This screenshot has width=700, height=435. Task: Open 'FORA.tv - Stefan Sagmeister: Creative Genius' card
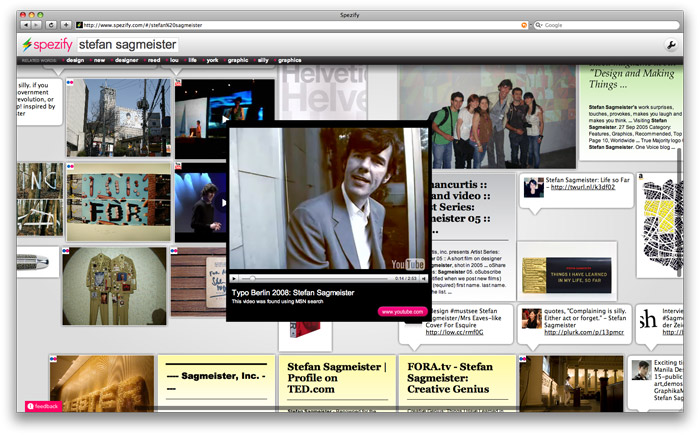tap(457, 383)
